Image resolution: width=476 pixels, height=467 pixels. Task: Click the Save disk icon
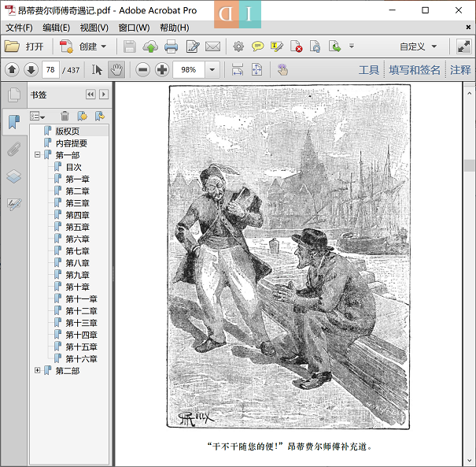(x=130, y=46)
